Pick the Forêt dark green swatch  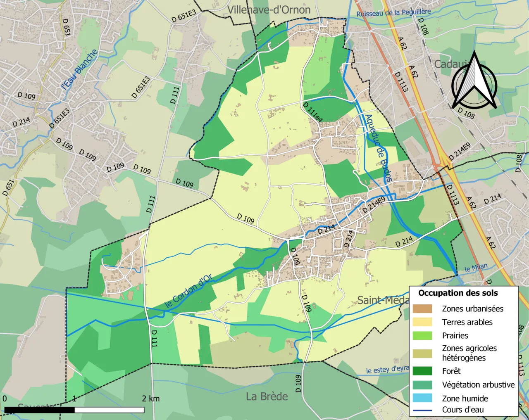tap(422, 371)
